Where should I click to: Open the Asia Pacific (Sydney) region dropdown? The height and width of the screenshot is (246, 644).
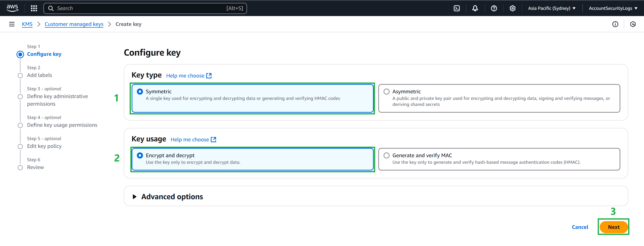pyautogui.click(x=552, y=8)
